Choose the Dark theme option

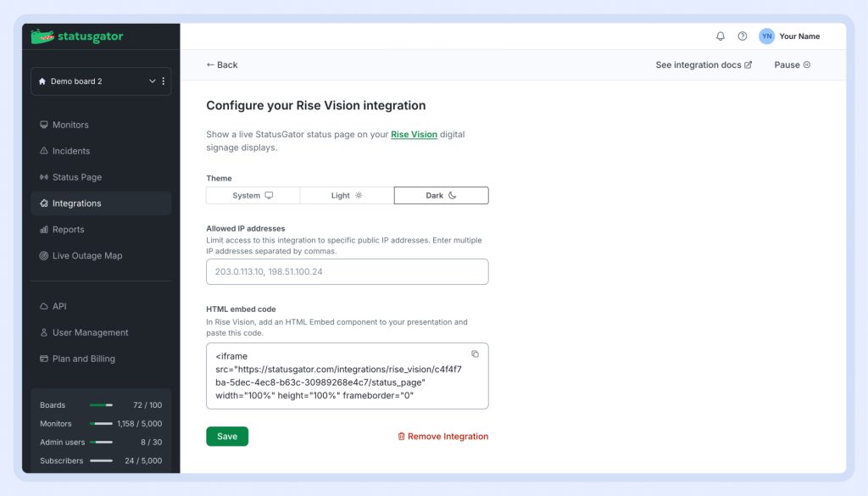[441, 195]
